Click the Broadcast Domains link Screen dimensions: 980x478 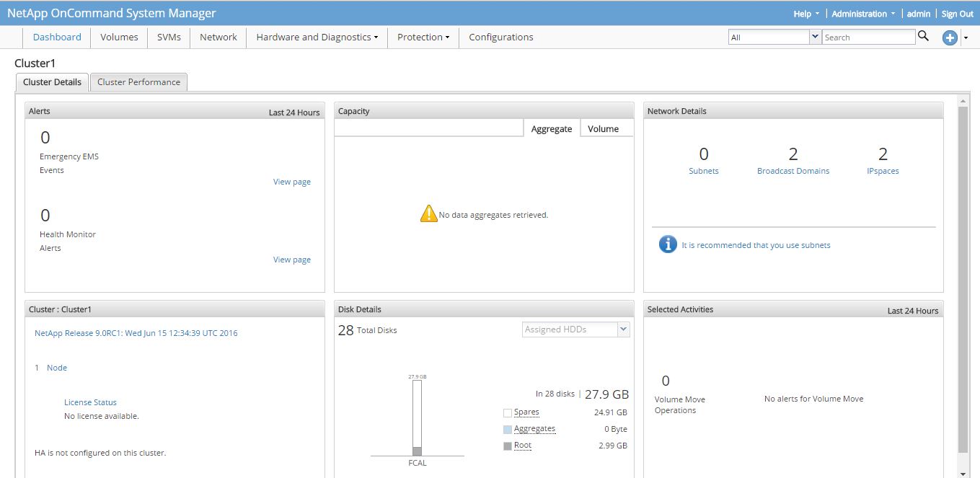[x=793, y=171]
